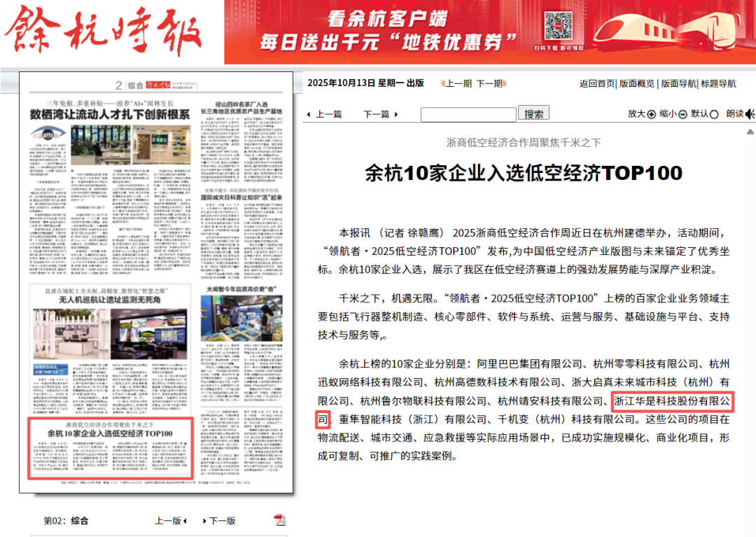Select the 缩小 zoom-out radio button
The width and height of the screenshot is (756, 537).
[682, 114]
